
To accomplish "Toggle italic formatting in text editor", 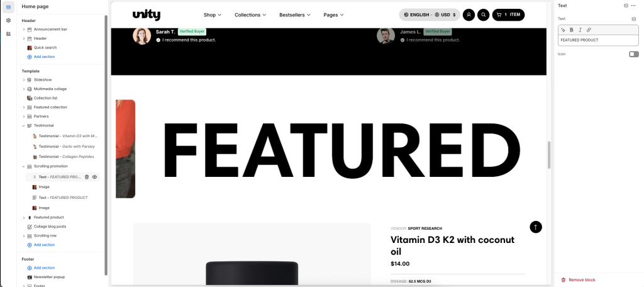I will pos(580,30).
